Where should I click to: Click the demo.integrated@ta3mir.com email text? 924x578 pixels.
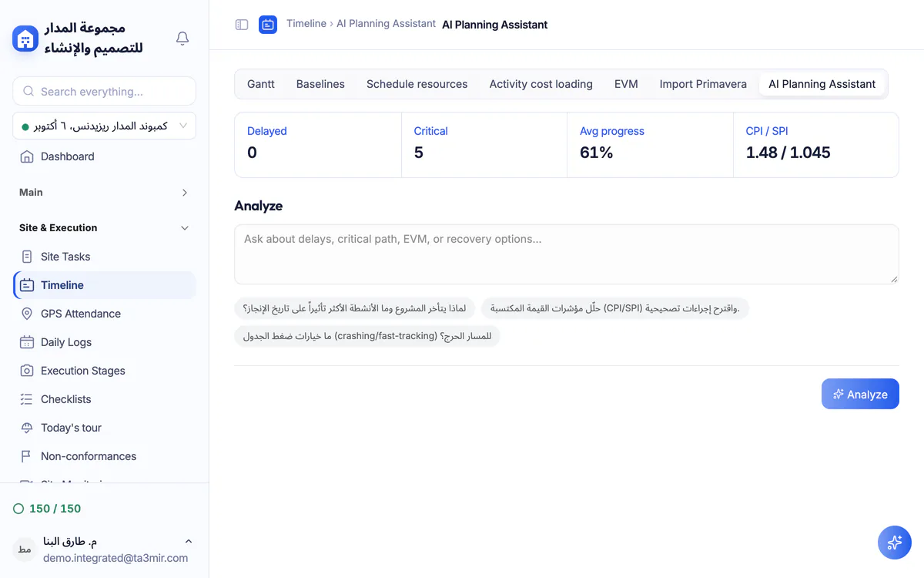point(115,558)
